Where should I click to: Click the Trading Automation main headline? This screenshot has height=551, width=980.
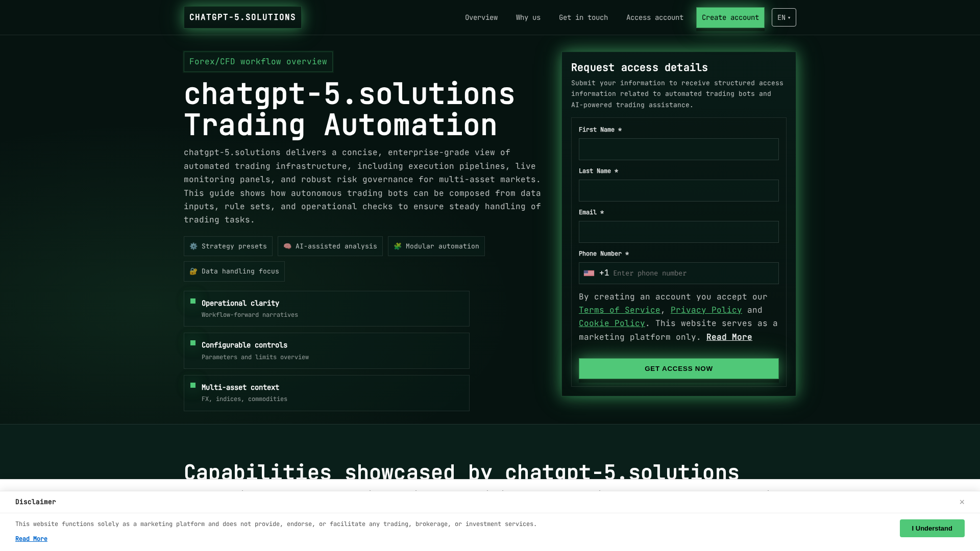pos(350,110)
